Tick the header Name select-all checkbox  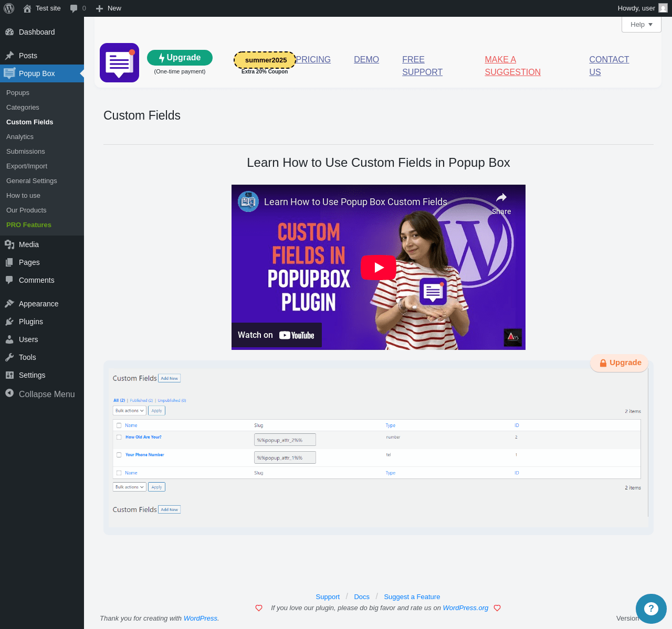click(x=119, y=425)
